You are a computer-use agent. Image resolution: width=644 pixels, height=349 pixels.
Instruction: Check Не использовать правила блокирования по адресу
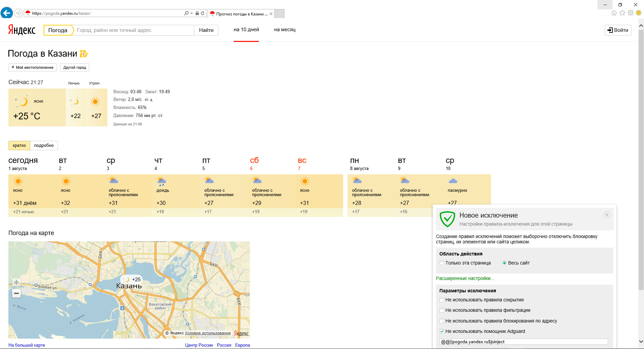pos(442,321)
